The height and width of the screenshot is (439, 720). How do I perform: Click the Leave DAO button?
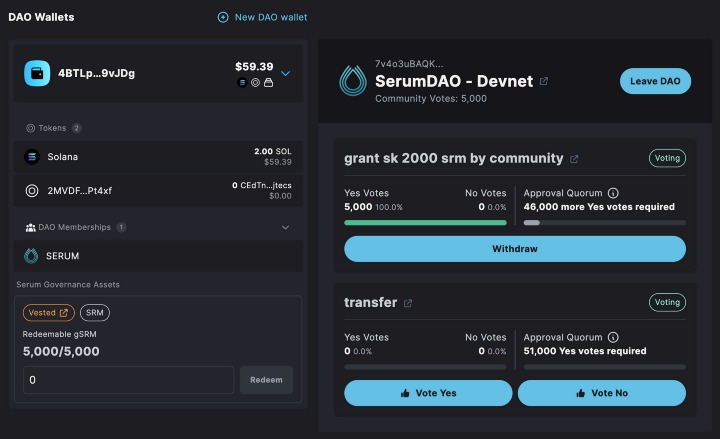point(655,81)
